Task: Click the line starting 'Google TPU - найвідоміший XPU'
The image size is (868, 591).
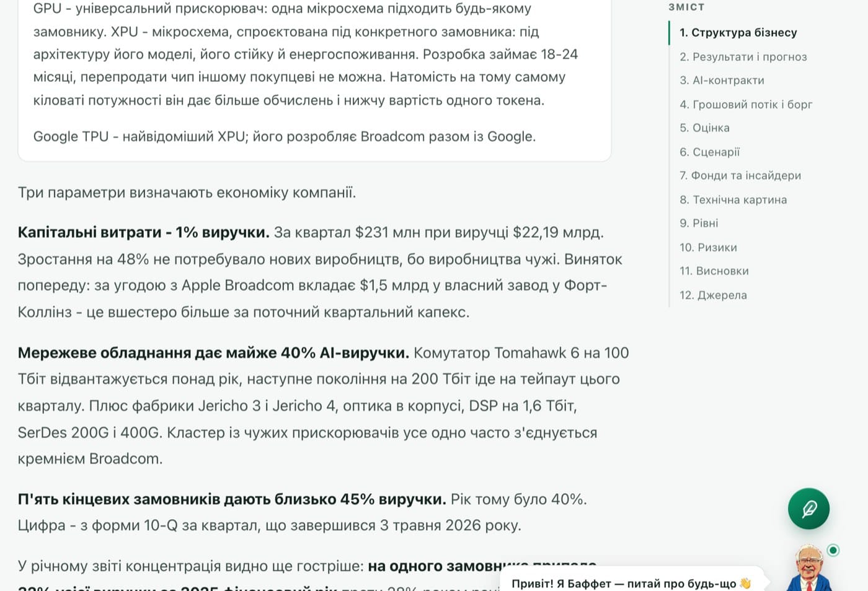Action: click(285, 136)
